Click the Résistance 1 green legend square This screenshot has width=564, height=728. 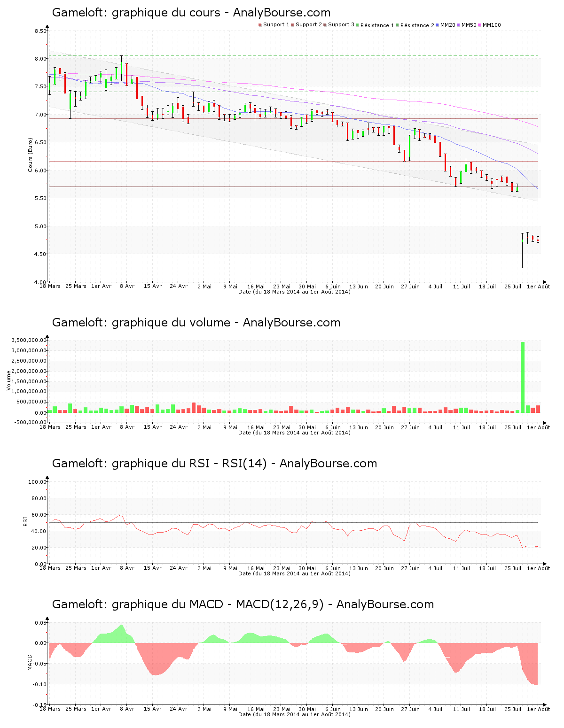358,25
